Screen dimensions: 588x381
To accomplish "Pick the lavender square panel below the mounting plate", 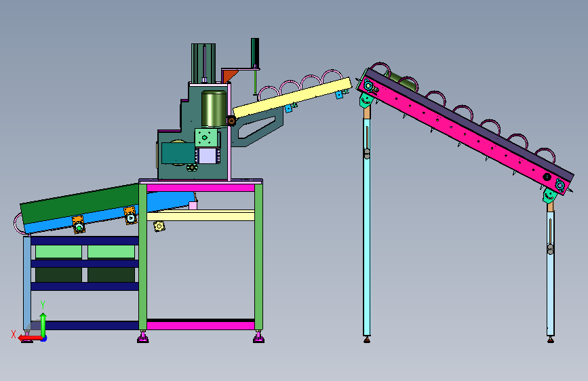I will pyautogui.click(x=208, y=156).
